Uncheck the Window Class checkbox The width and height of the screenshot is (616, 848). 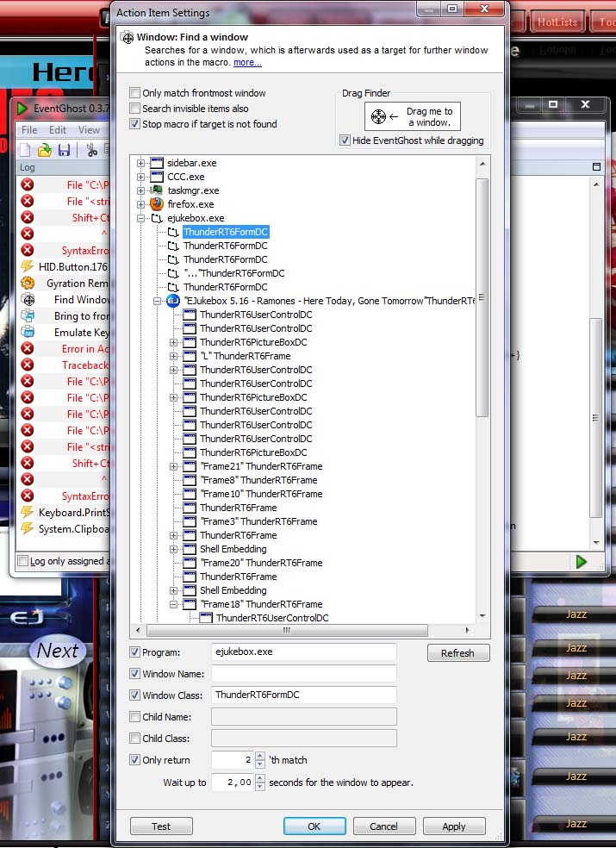click(x=134, y=695)
